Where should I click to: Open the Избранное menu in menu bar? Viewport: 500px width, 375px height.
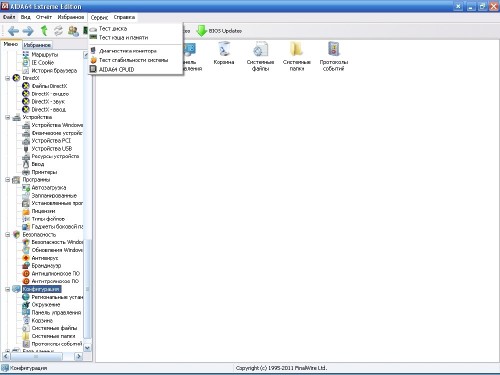coord(71,17)
